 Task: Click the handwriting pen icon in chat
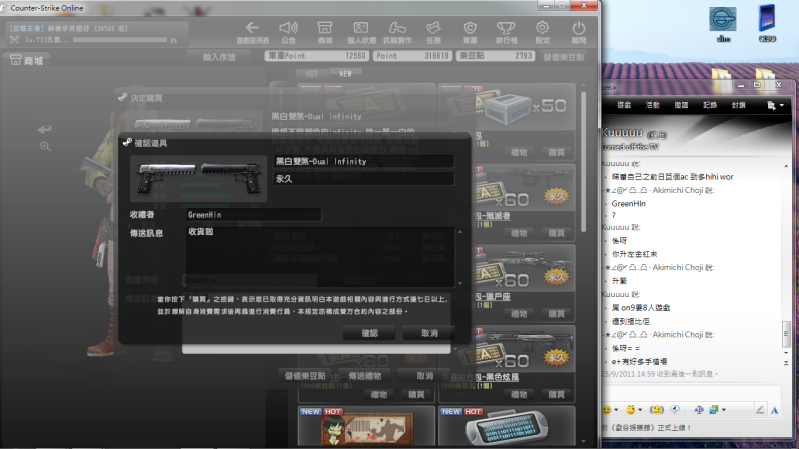759,410
